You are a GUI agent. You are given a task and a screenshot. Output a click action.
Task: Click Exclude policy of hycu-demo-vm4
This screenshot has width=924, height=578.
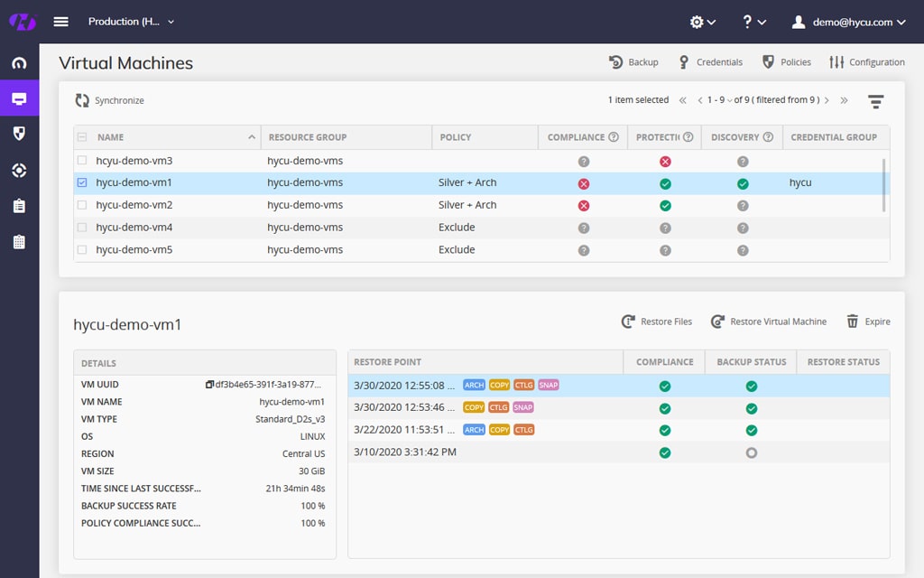point(457,227)
